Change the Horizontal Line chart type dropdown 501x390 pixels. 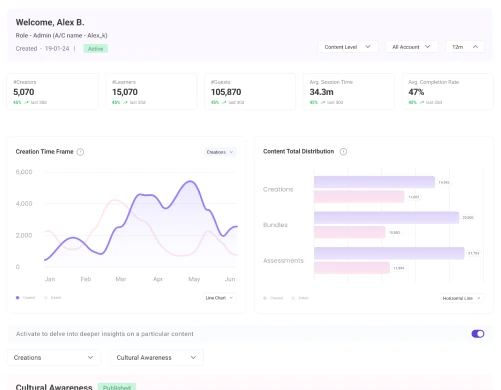coord(462,298)
